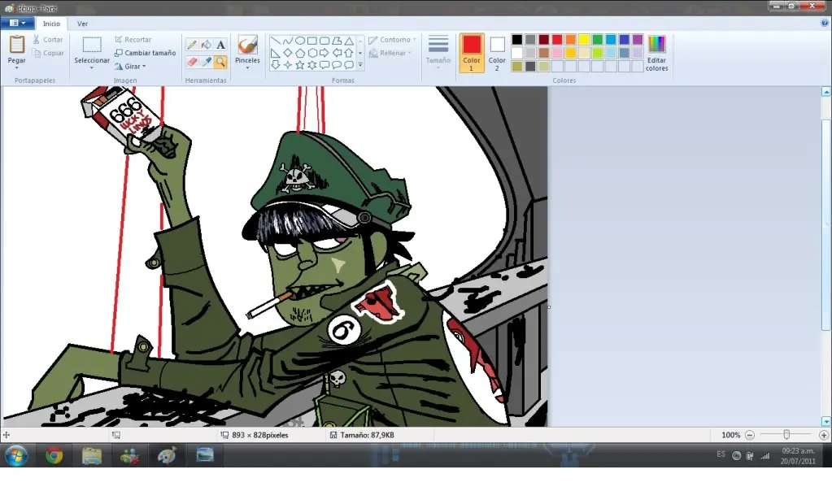Open Paint help question mark icon

pos(825,23)
